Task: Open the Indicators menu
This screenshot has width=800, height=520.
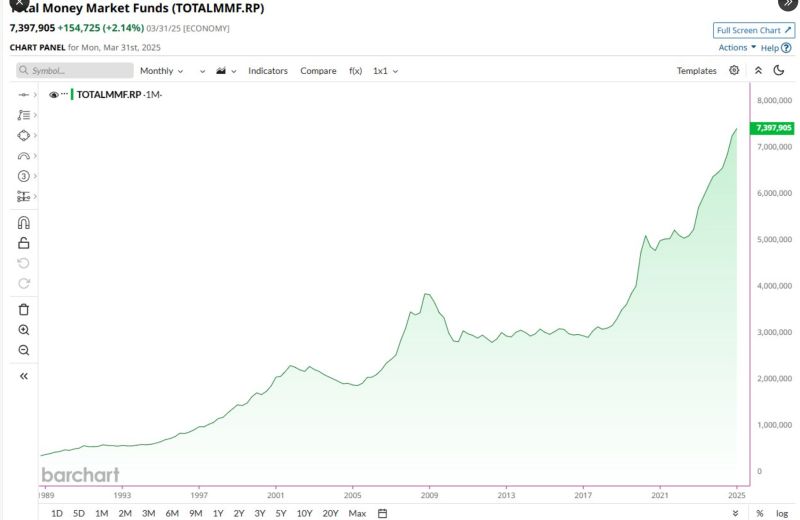Action: (268, 71)
